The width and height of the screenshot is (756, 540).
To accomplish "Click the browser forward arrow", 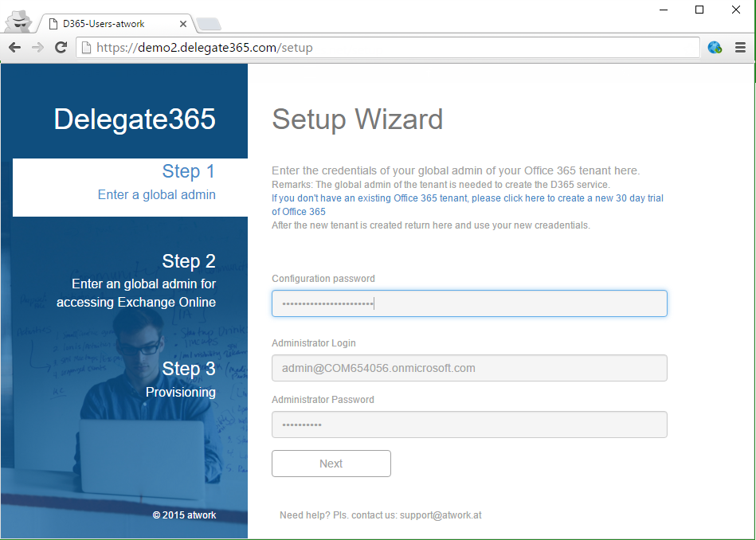I will click(37, 47).
